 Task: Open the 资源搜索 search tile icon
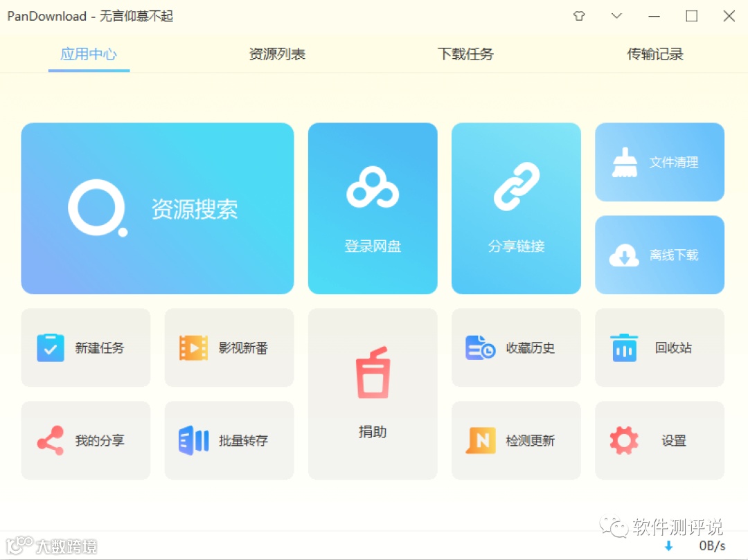click(98, 208)
